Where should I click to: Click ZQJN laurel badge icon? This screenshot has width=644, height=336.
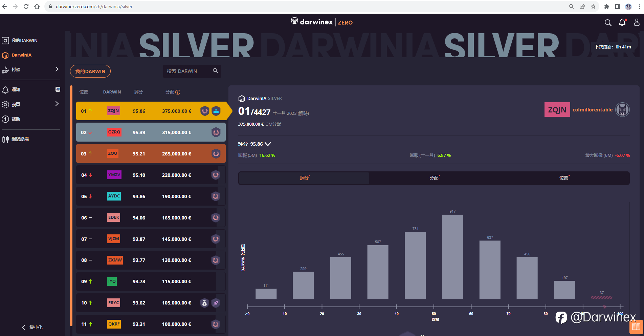pyautogui.click(x=205, y=111)
